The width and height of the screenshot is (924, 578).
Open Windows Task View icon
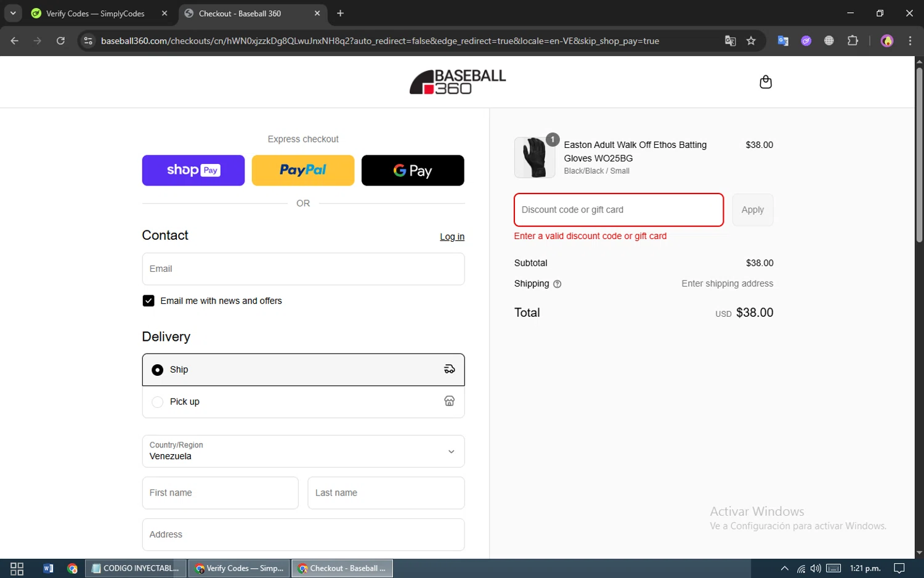17,569
